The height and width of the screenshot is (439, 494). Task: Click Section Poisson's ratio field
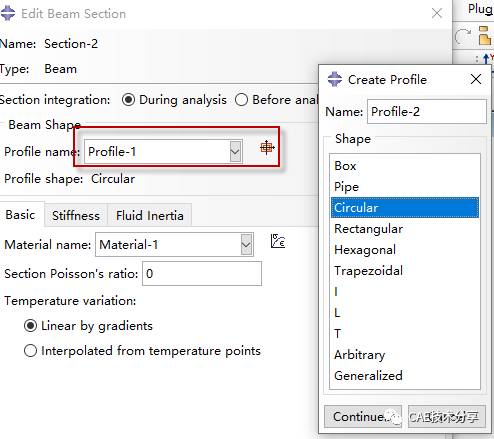coord(202,274)
